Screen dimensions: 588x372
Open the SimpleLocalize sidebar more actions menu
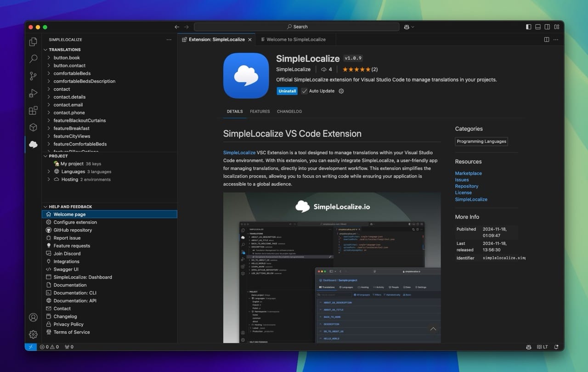[169, 39]
